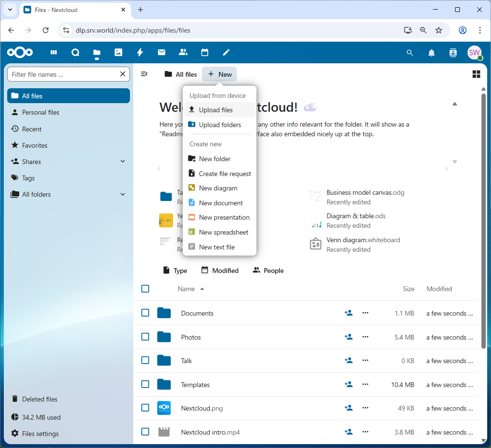The width and height of the screenshot is (491, 448).
Task: Collapse the welcome readme up arrow
Action: (x=455, y=104)
